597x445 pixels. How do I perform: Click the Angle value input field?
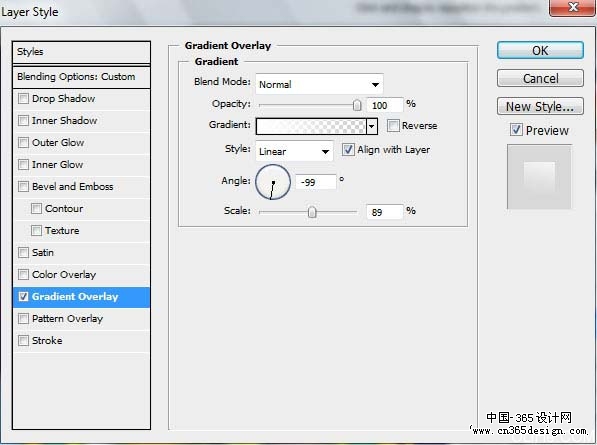316,182
